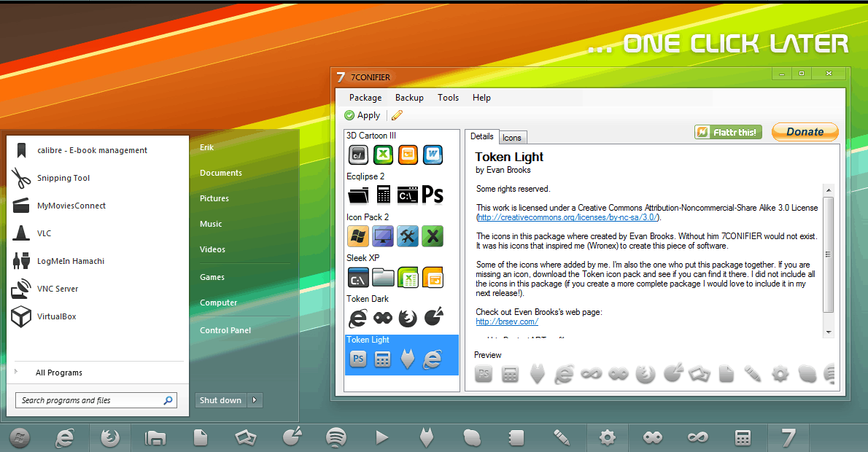
Task: Select the Ecqlipse 2 package label
Action: coord(365,176)
